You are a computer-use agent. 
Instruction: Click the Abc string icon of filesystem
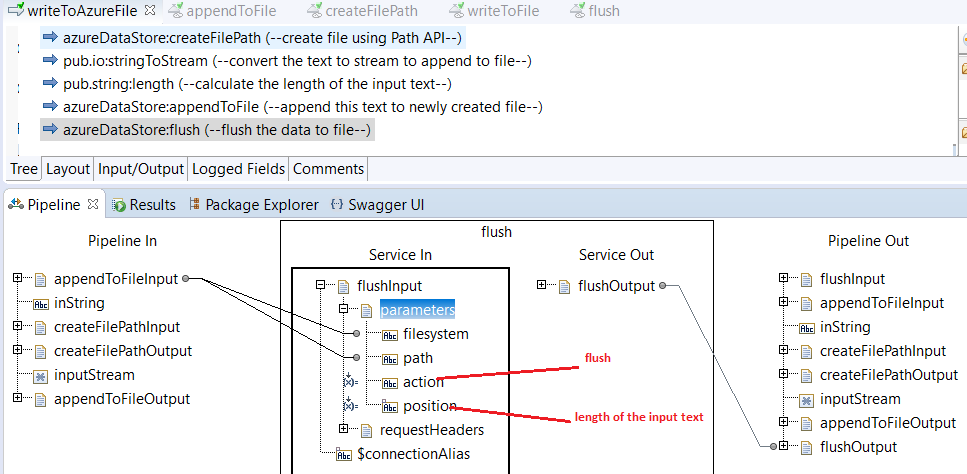390,335
